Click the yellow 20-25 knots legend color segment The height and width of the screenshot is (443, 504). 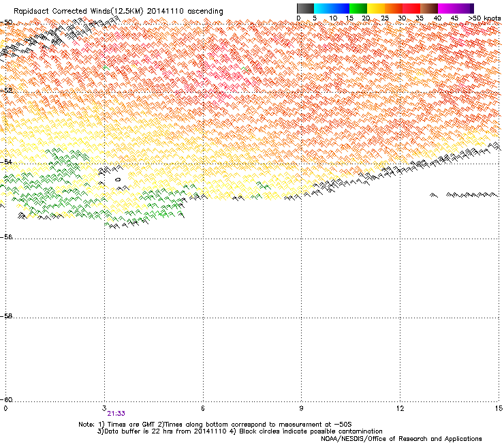coord(376,8)
